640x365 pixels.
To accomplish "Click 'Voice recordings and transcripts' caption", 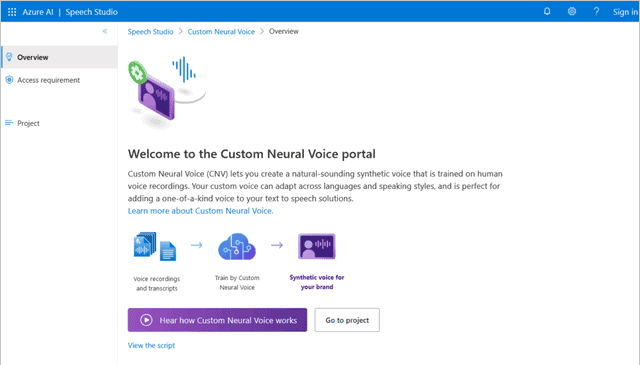I will (156, 283).
